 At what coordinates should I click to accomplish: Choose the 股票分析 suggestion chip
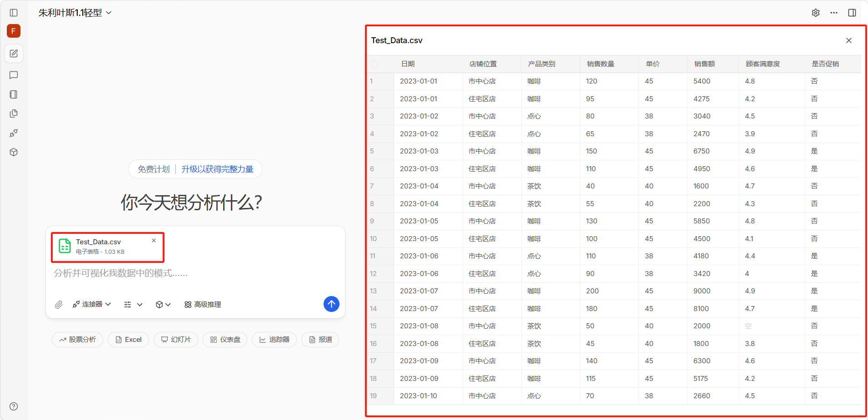pos(78,340)
